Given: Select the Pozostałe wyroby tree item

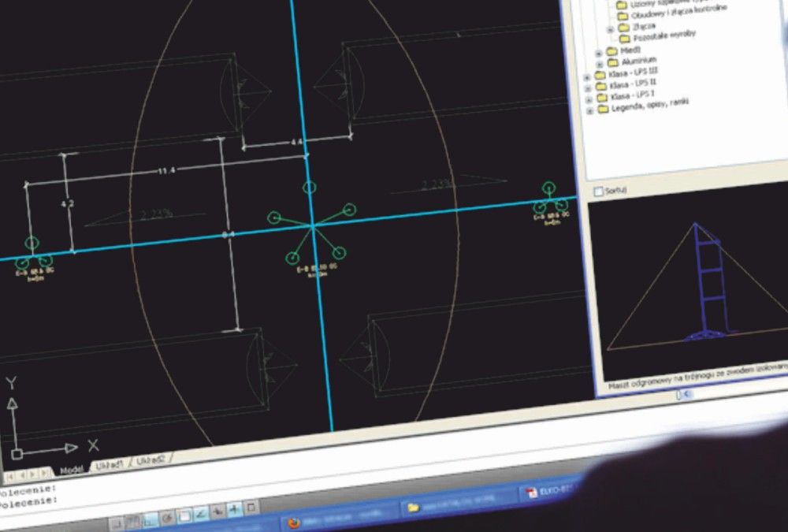Looking at the screenshot, I should point(664,35).
